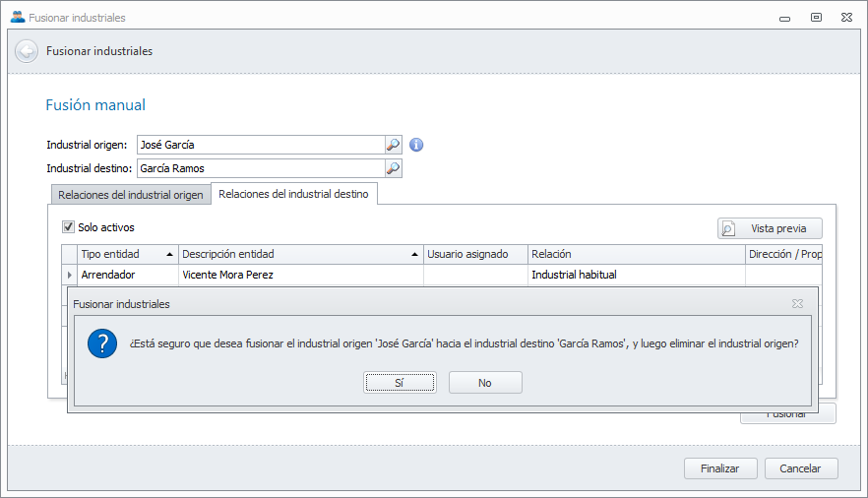Viewport: 868px width, 498px height.
Task: Select Relaciones del industrial destino tab
Action: (293, 194)
